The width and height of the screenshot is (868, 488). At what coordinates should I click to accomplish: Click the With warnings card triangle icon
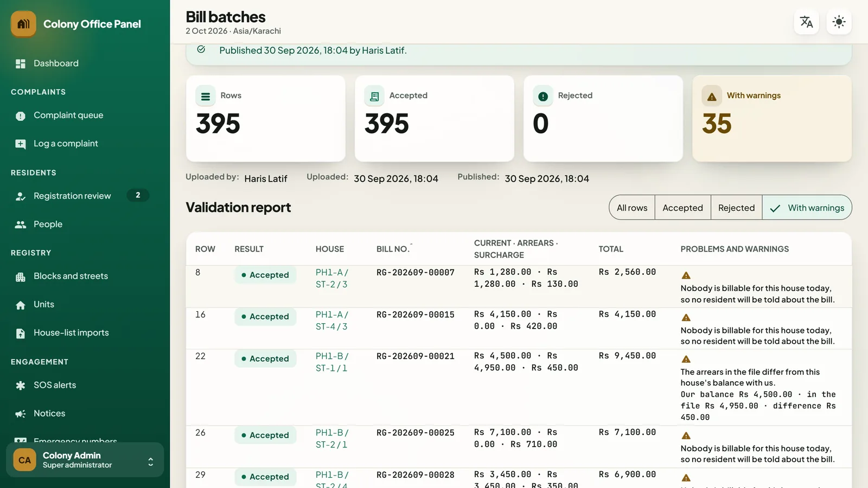click(712, 97)
